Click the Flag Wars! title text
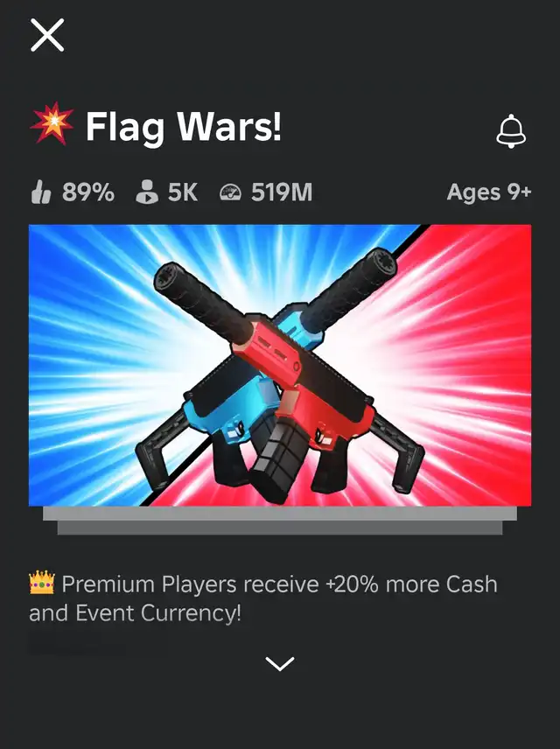Viewport: 560px width, 749px height. coord(184,126)
